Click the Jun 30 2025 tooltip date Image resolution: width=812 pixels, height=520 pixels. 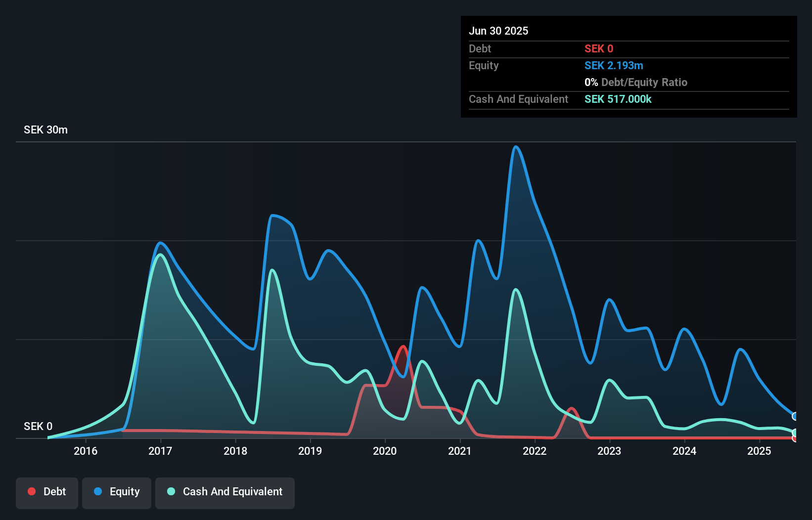tap(498, 31)
